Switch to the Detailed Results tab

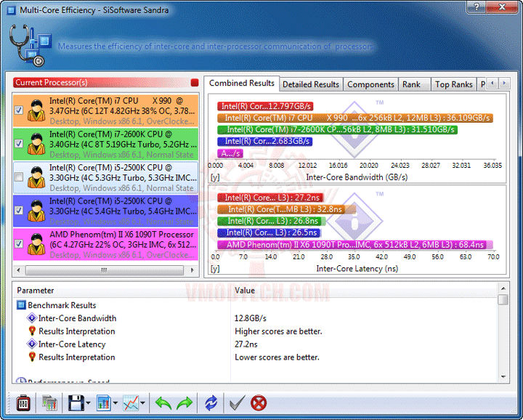click(311, 84)
